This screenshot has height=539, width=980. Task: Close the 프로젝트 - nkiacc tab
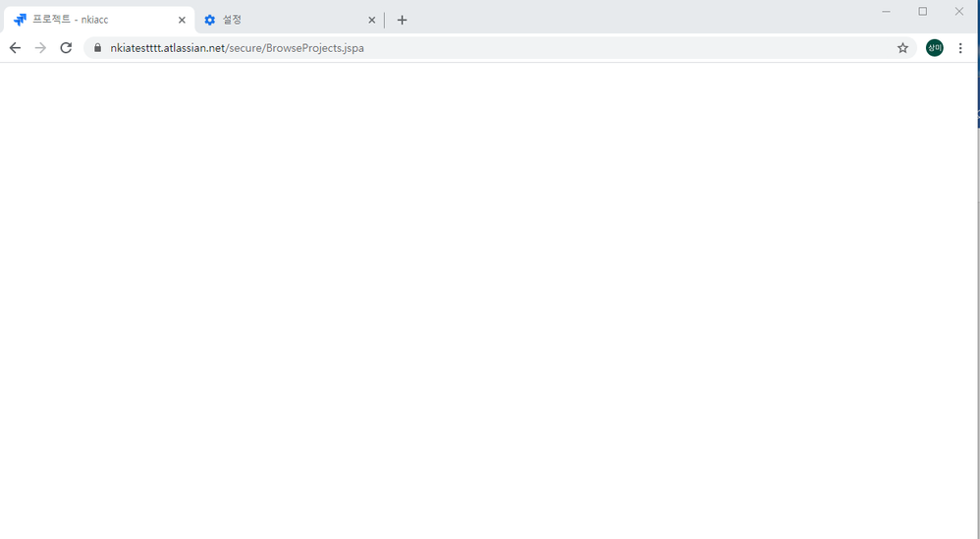(182, 20)
